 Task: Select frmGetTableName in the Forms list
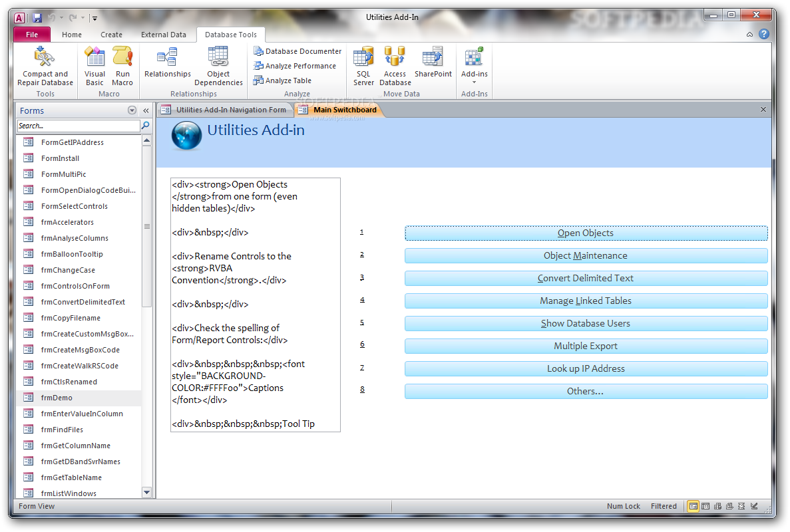pyautogui.click(x=79, y=477)
